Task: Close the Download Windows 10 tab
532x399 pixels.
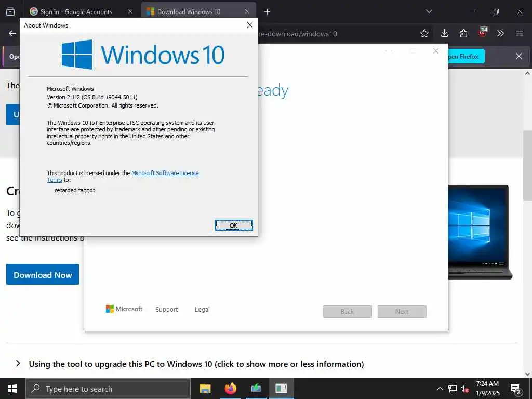Action: pyautogui.click(x=247, y=12)
